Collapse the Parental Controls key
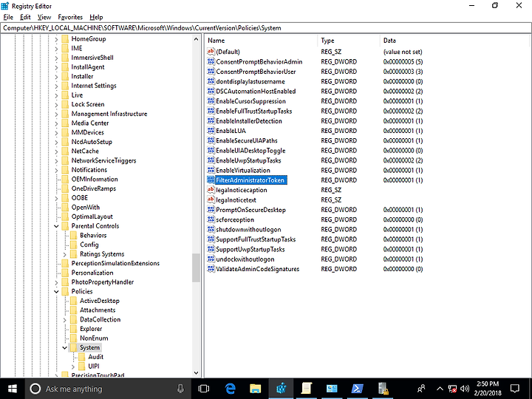This screenshot has width=532, height=399. 56,226
